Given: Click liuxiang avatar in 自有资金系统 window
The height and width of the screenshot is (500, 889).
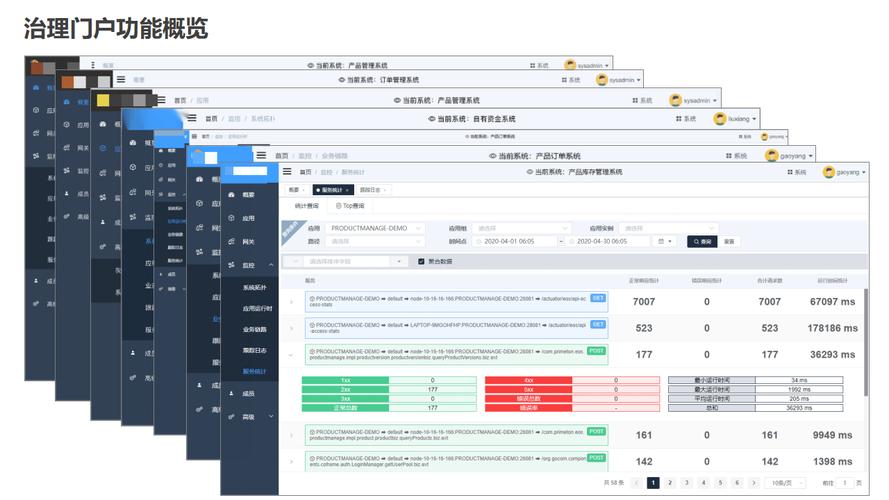Looking at the screenshot, I should (x=720, y=118).
